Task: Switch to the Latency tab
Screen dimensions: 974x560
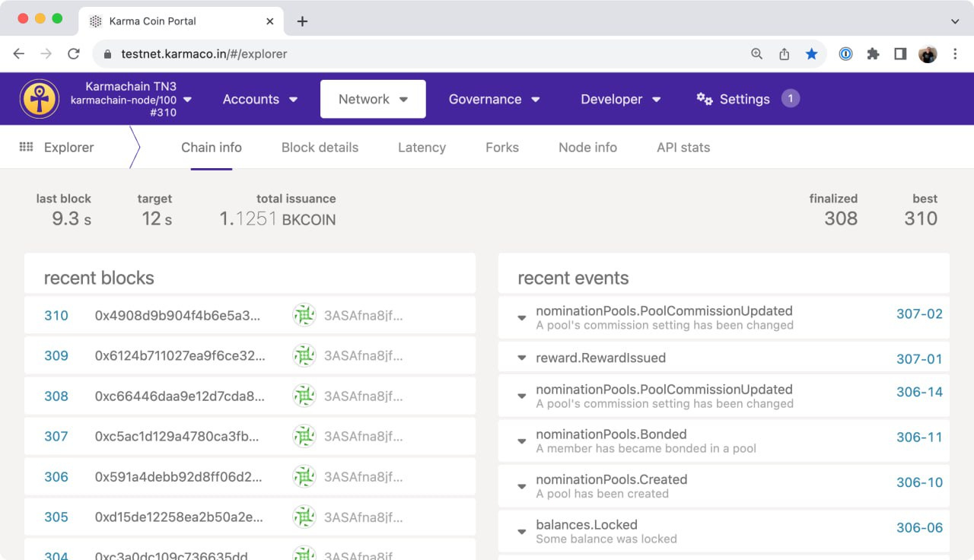Action: coord(422,148)
